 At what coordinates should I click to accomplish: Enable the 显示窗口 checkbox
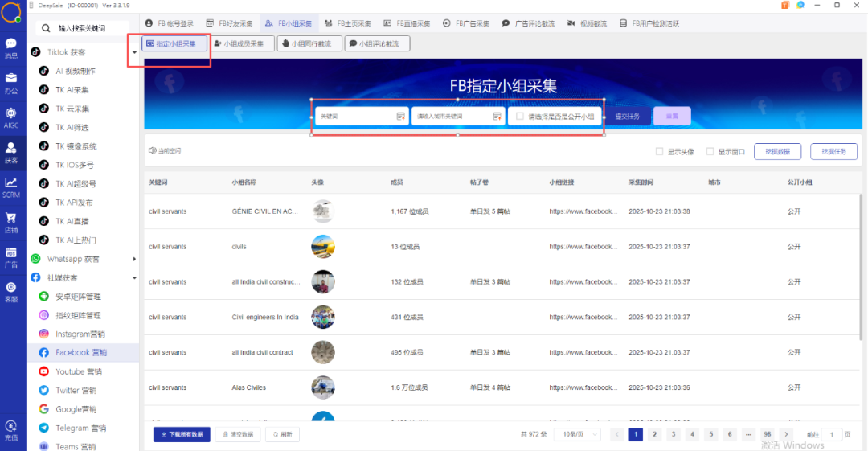(x=710, y=151)
